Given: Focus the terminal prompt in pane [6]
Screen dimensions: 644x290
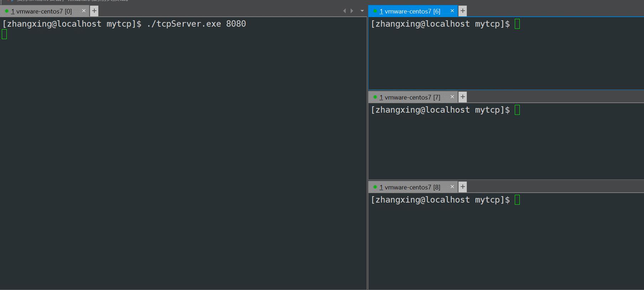Looking at the screenshot, I should pos(445,24).
